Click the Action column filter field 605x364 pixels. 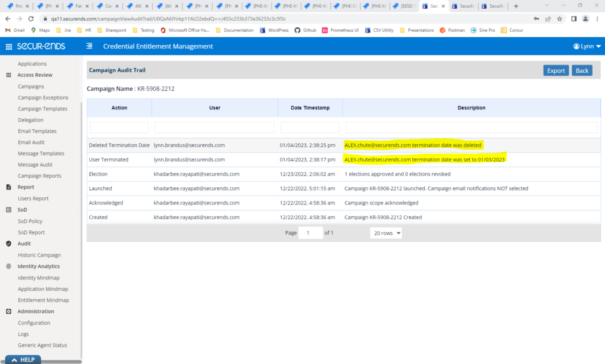(x=119, y=128)
